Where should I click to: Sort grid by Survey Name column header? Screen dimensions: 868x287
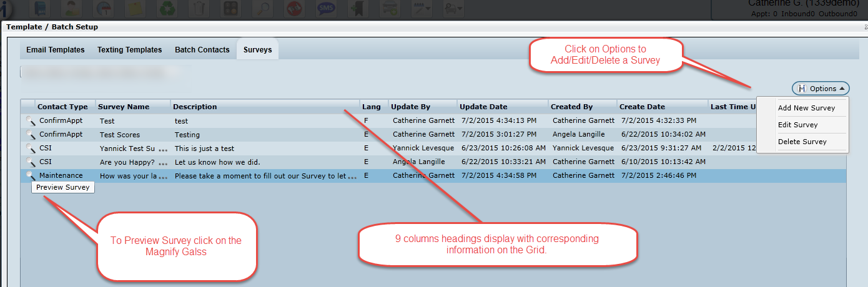coord(124,107)
